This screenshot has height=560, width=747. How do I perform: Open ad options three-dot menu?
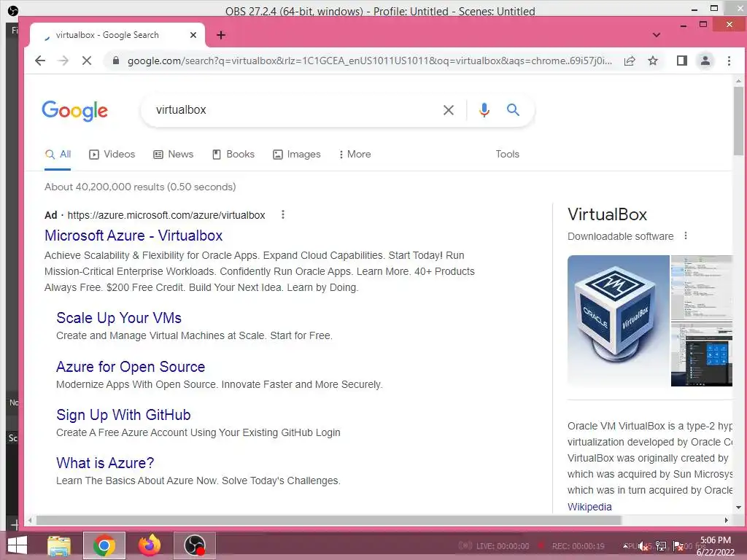(x=283, y=215)
